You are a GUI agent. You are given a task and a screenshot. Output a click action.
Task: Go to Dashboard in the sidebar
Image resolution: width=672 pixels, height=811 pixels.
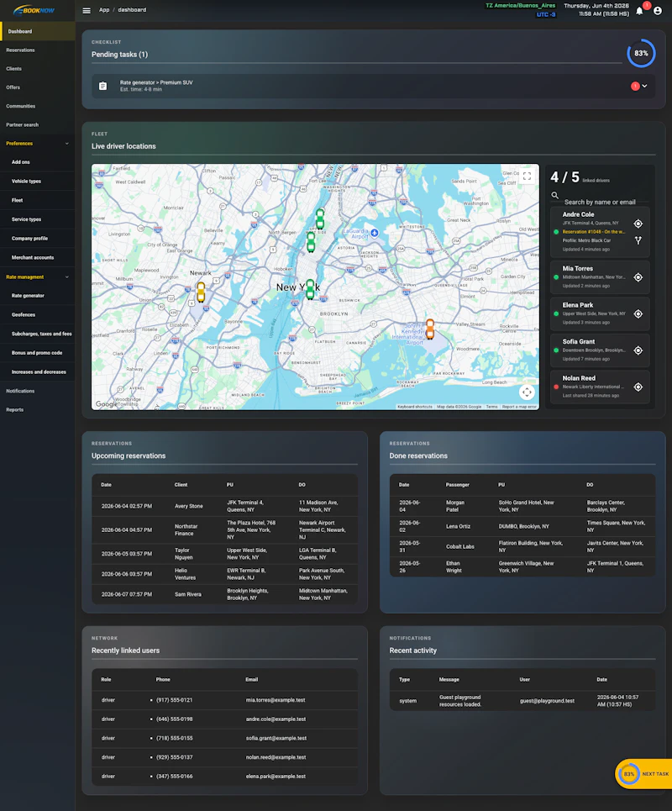click(37, 32)
